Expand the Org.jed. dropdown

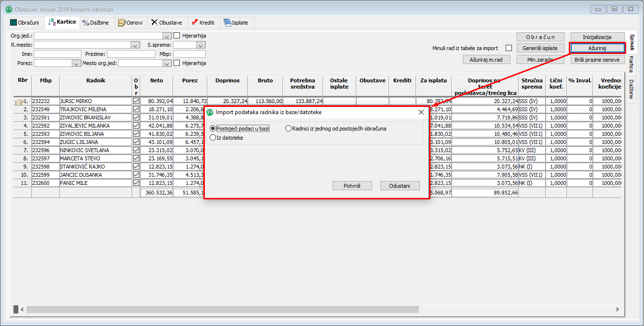[x=167, y=36]
